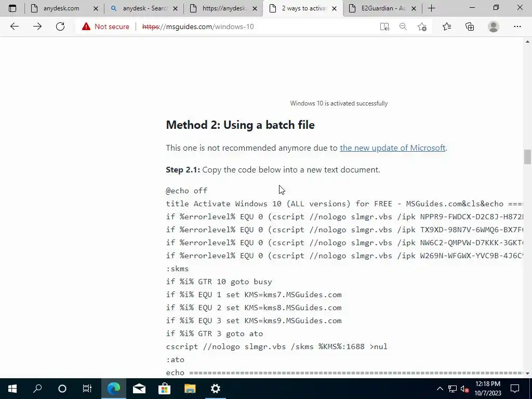Open Settings and more ellipsis menu

click(x=517, y=26)
